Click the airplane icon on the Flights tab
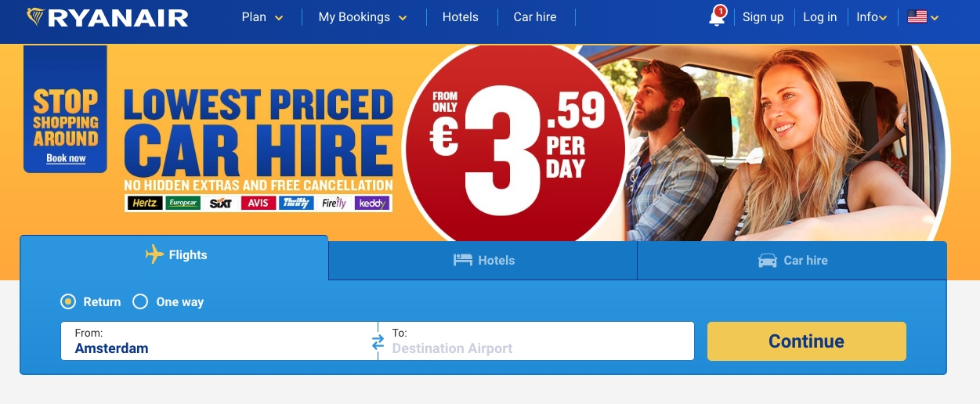Screen dimensions: 980x404 click(x=154, y=254)
